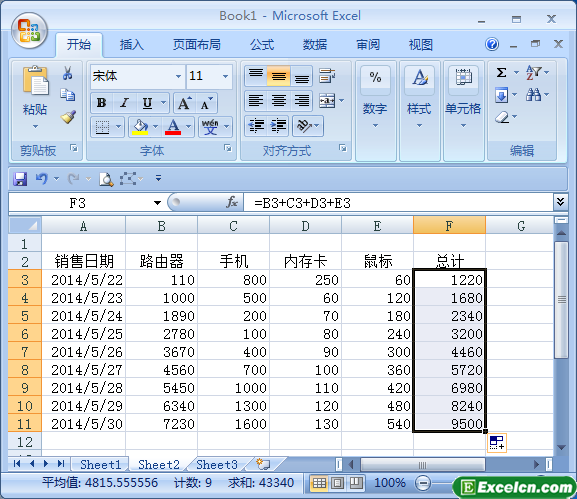Click the wrap text icon
The image size is (577, 499).
327,75
